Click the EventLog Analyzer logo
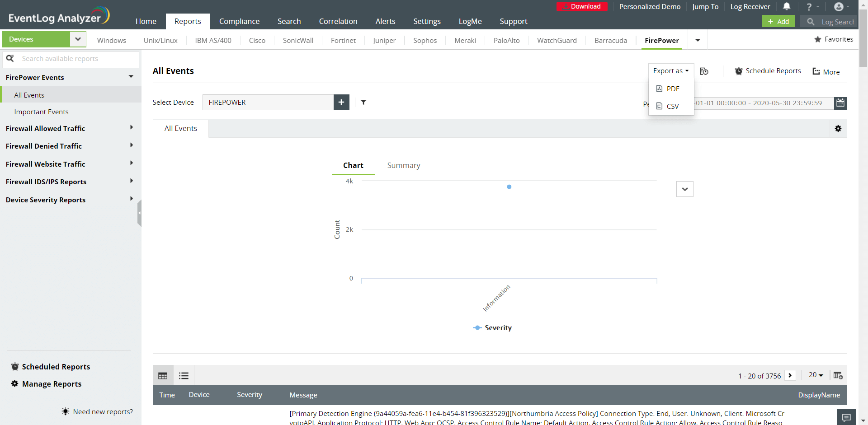Screen dimensions: 868x425 pyautogui.click(x=59, y=16)
